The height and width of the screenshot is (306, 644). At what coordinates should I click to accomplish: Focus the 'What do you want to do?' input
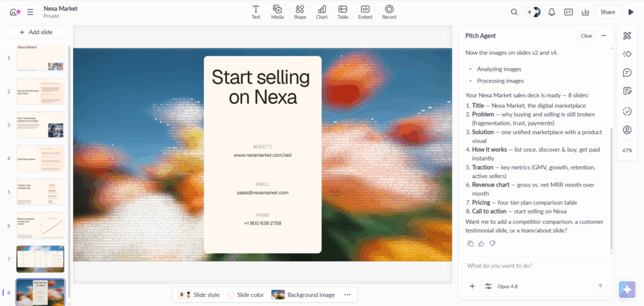coord(536,266)
